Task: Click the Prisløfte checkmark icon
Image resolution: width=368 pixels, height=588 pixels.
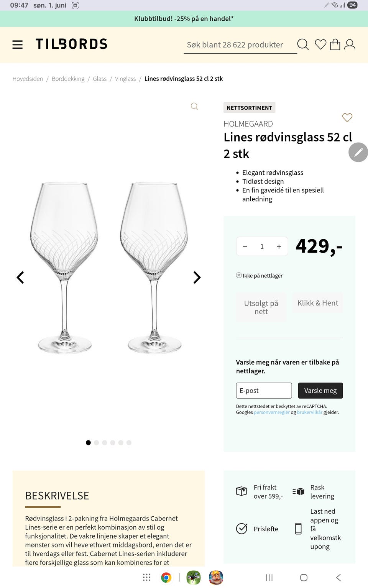Action: tap(241, 529)
